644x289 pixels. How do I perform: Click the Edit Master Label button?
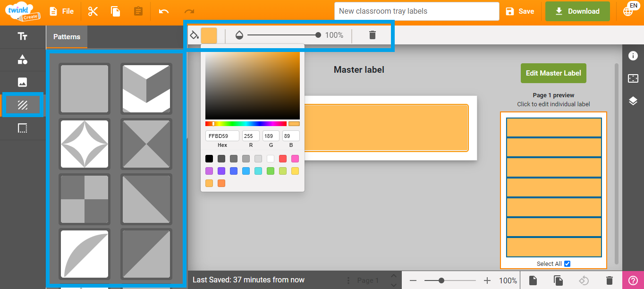pos(553,73)
